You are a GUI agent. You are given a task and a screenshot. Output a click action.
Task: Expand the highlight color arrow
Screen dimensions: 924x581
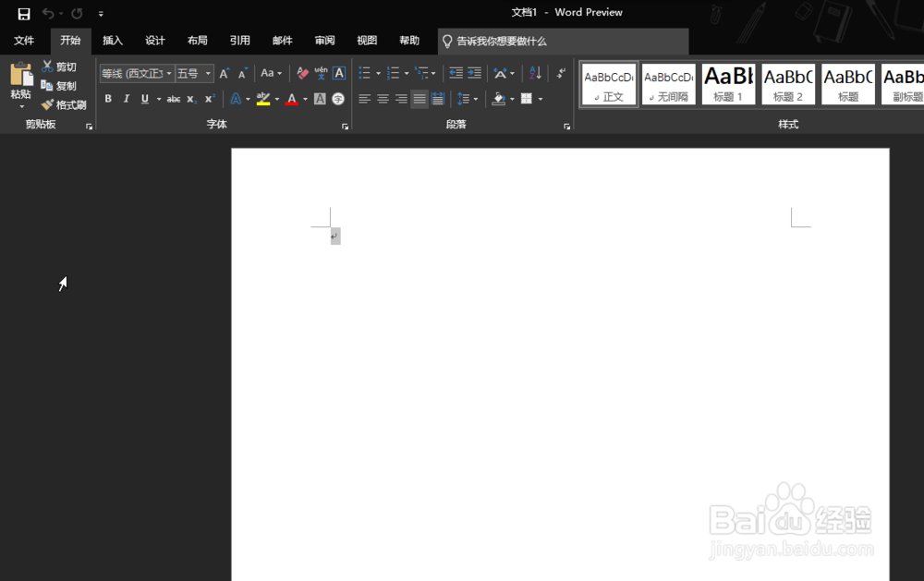(x=277, y=99)
